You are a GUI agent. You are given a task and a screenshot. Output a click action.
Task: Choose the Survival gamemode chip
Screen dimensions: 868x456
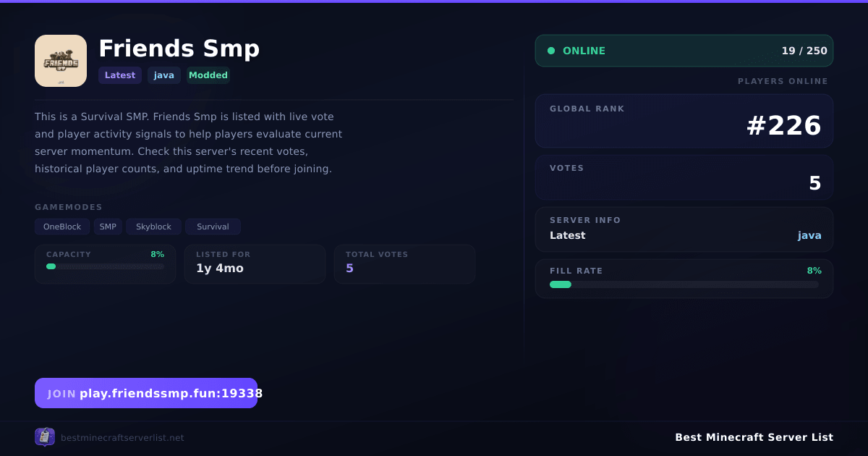(213, 227)
